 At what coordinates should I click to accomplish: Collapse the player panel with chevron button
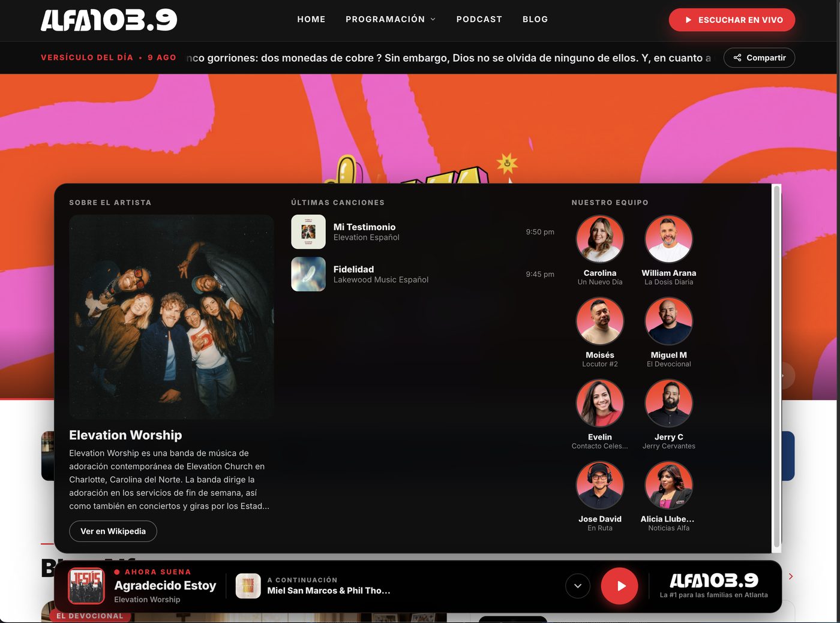click(x=578, y=586)
